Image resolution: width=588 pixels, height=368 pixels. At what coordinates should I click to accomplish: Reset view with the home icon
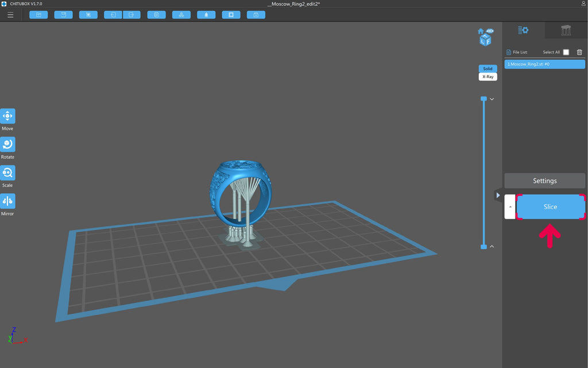(x=481, y=31)
